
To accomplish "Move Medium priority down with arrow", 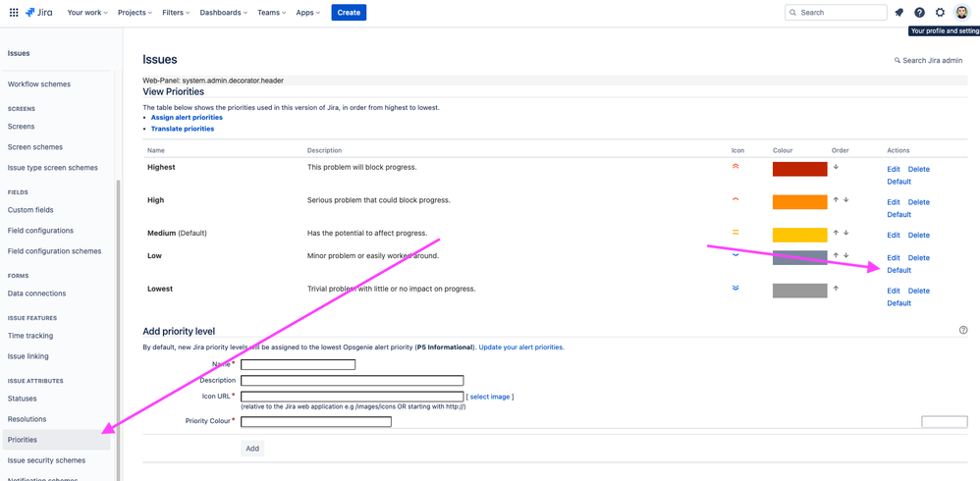I will click(846, 233).
